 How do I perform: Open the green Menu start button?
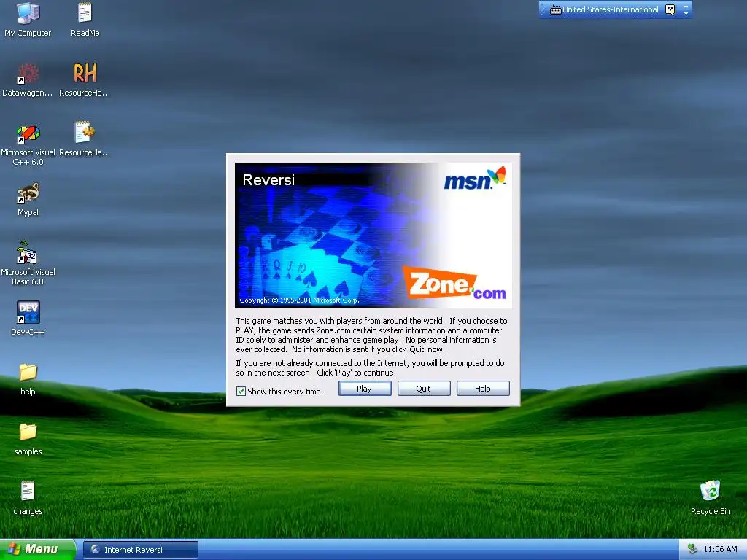[x=37, y=549]
